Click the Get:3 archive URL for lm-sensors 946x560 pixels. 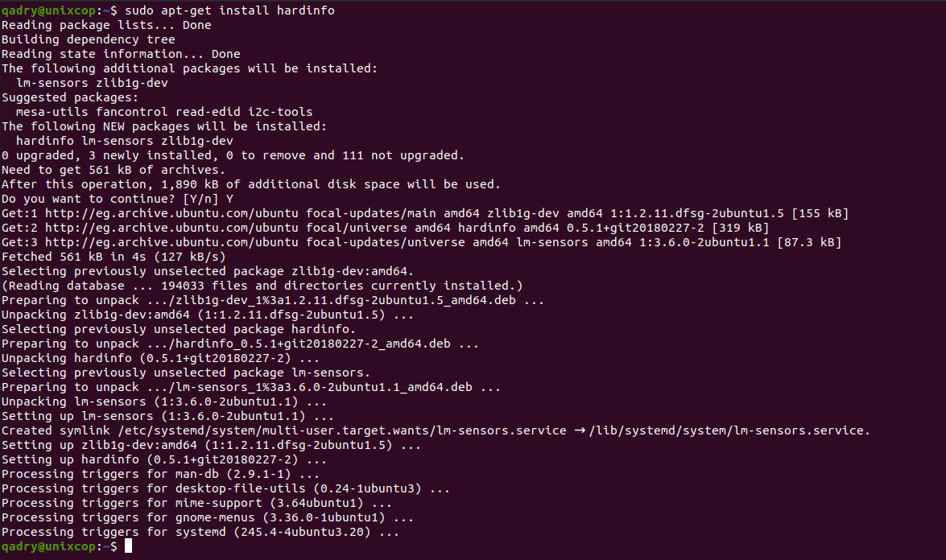point(172,242)
